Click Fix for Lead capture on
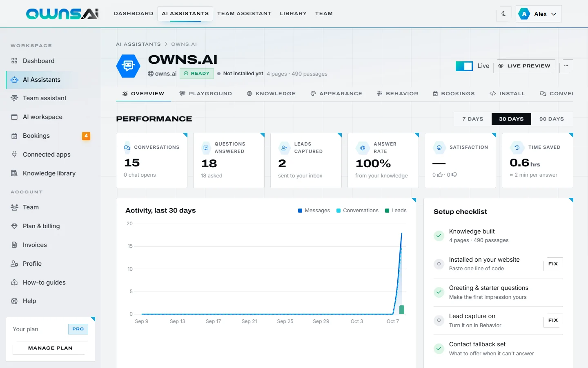The width and height of the screenshot is (588, 368). coord(553,320)
